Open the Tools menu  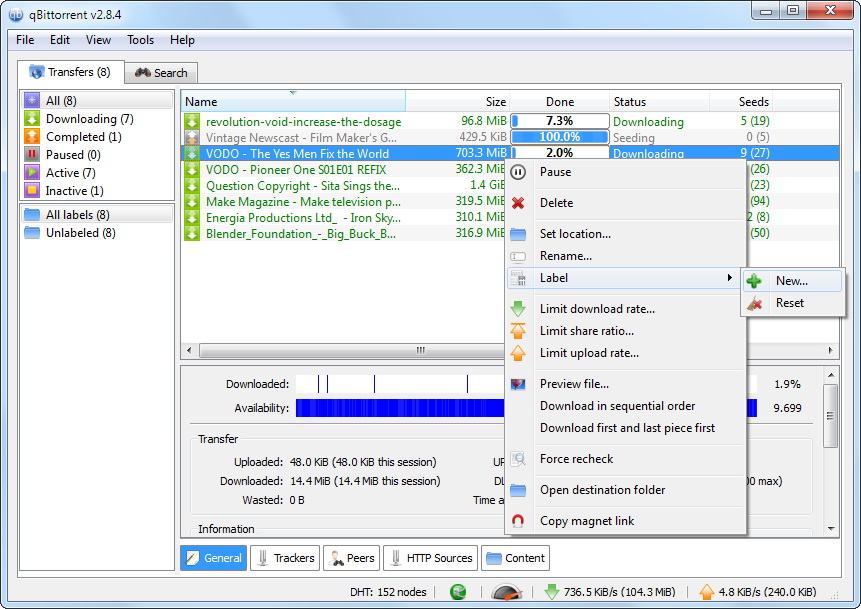[x=140, y=40]
